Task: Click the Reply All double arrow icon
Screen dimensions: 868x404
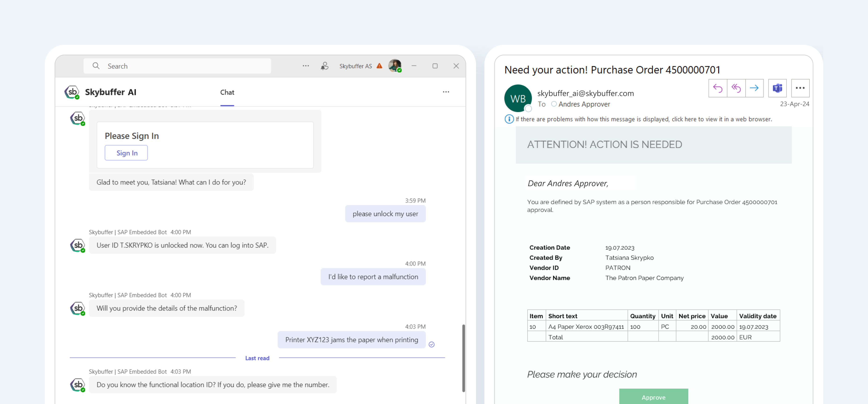Action: pyautogui.click(x=736, y=88)
